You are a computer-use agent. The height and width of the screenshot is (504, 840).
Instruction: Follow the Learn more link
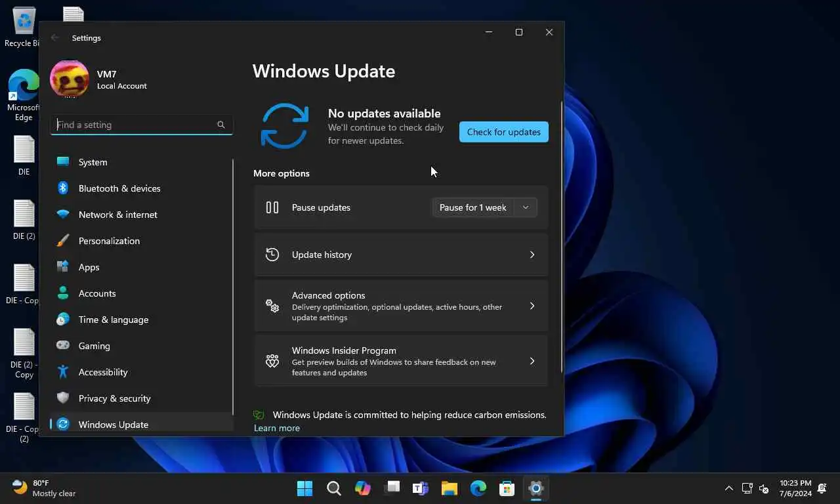click(x=277, y=428)
